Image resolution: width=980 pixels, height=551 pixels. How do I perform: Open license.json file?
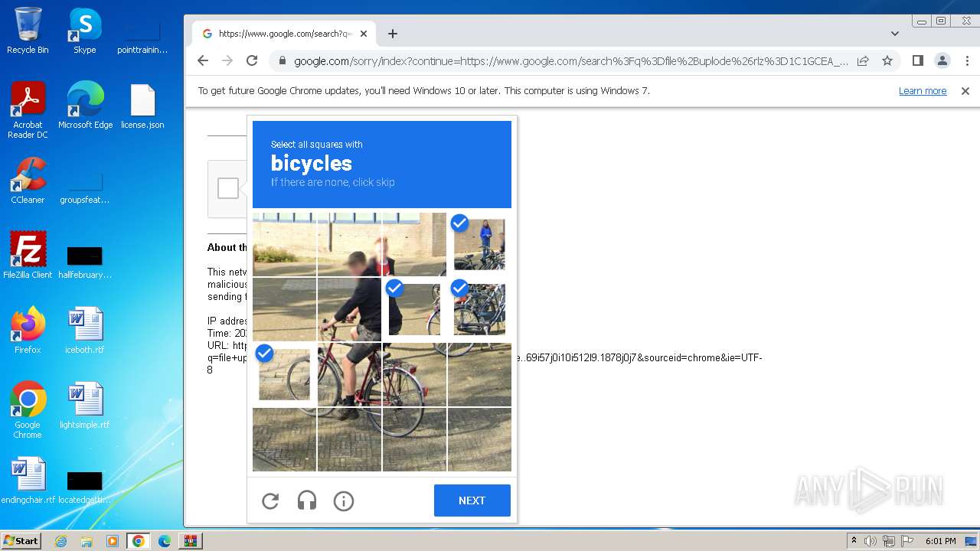pos(142,106)
